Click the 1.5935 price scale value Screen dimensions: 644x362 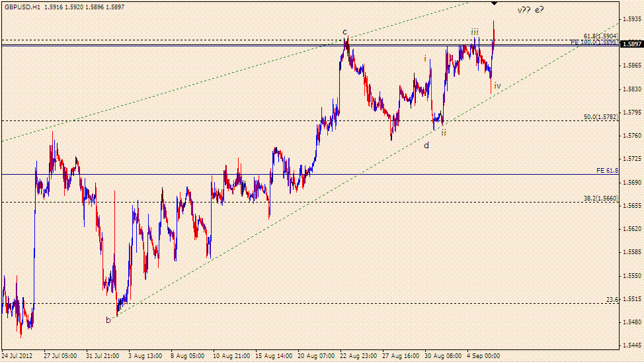[631, 19]
